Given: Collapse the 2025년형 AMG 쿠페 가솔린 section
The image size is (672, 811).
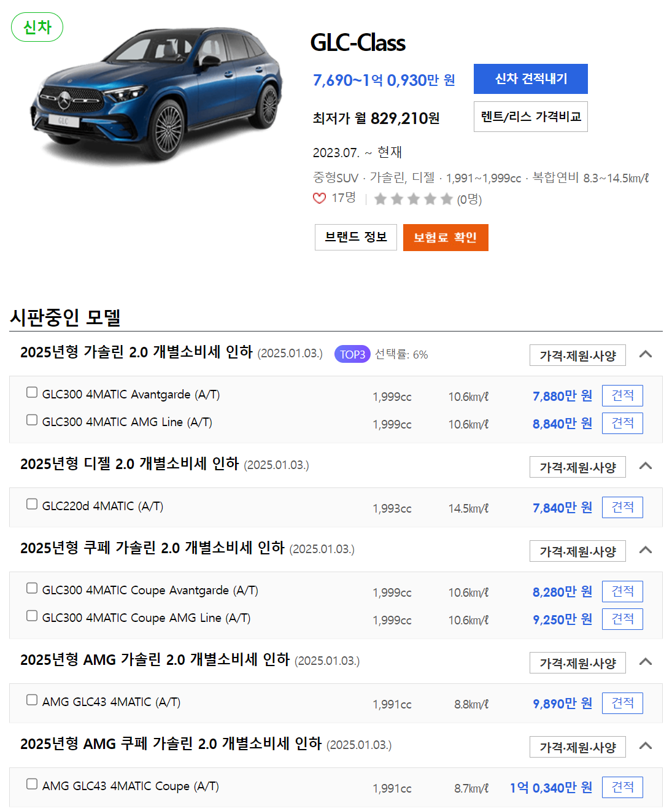Looking at the screenshot, I should [x=645, y=746].
